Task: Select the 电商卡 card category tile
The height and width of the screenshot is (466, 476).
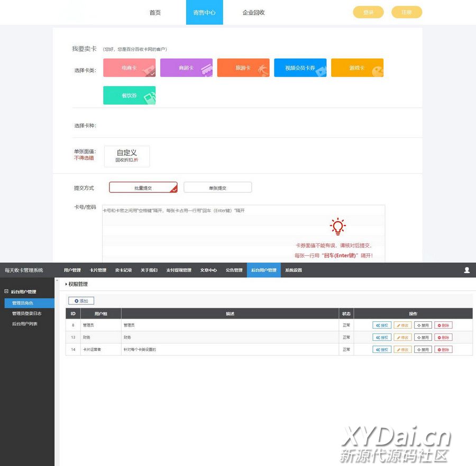Action: [129, 68]
